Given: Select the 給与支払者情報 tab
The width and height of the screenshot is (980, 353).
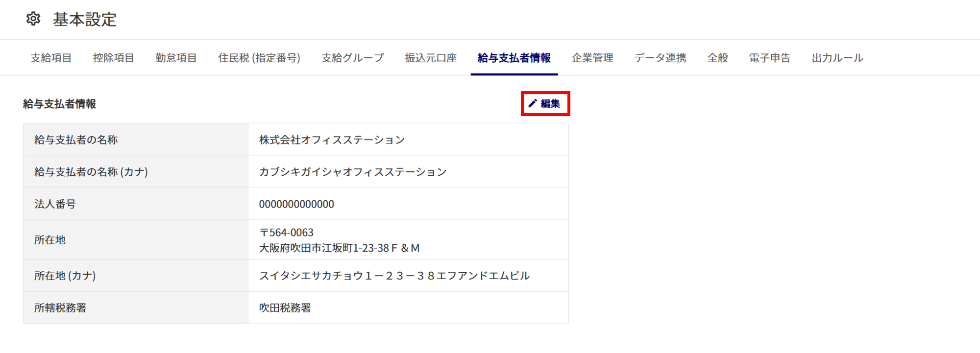Looking at the screenshot, I should point(514,58).
